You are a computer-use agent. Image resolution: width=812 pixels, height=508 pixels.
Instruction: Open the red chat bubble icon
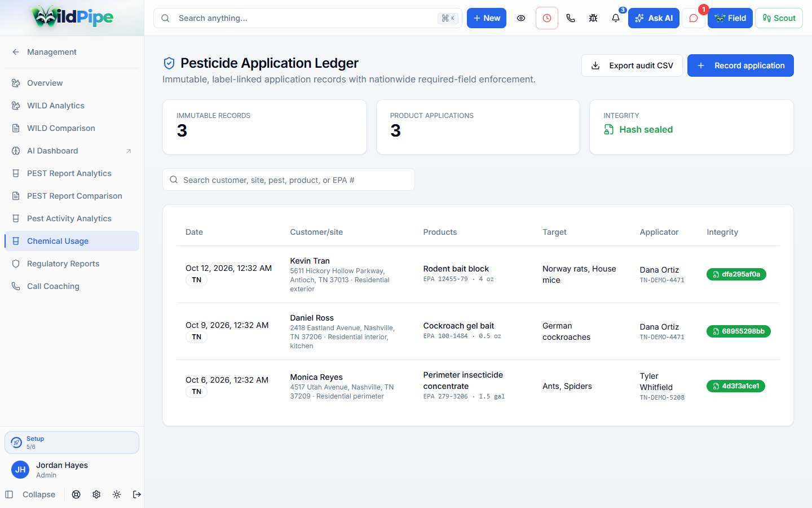pyautogui.click(x=694, y=18)
